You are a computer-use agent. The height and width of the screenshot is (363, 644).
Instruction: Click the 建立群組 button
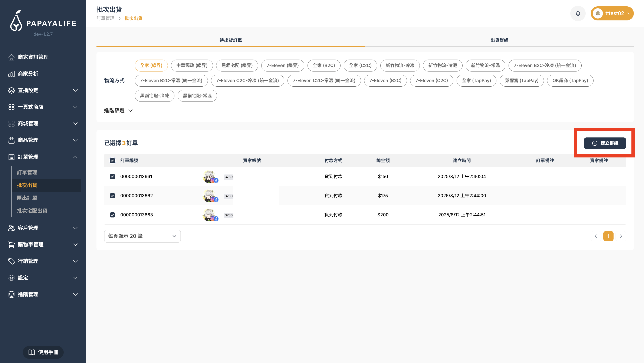605,143
